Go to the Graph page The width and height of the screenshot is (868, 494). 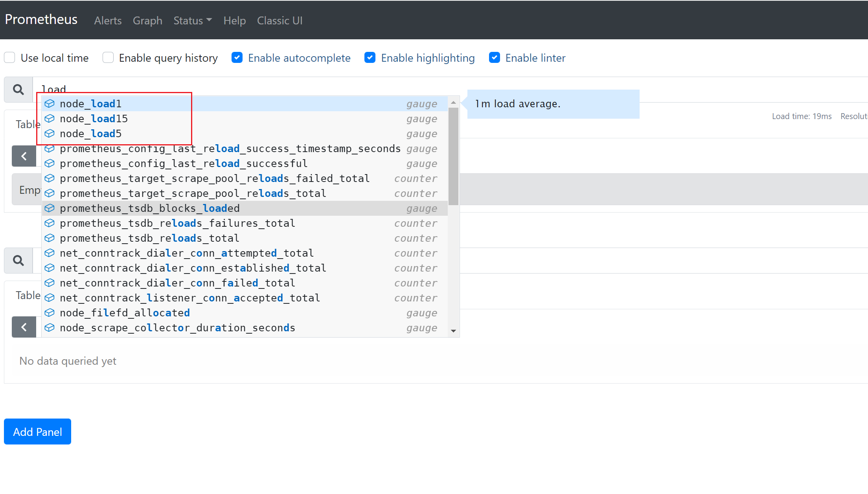(147, 20)
